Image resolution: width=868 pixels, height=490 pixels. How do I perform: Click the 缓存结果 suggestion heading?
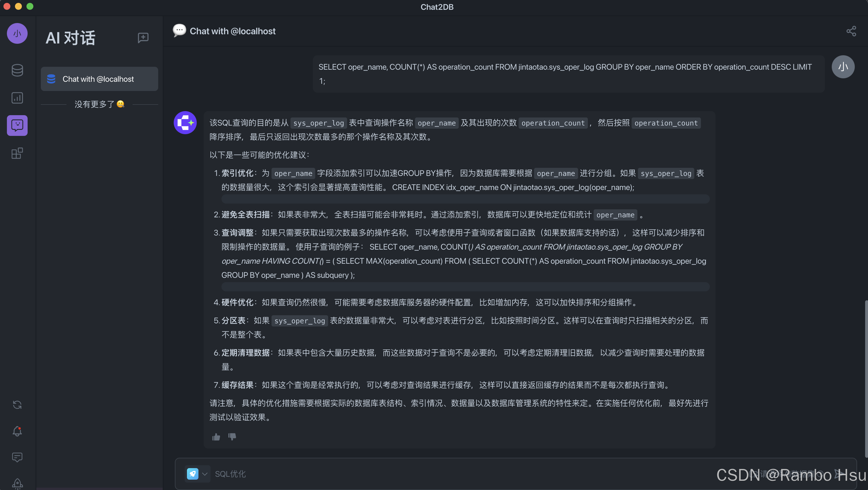(238, 385)
